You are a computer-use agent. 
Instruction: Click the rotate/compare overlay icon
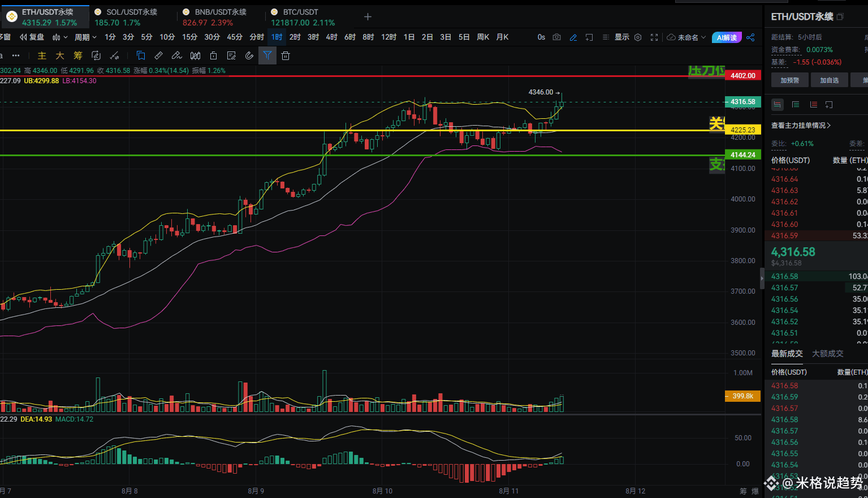click(96, 55)
